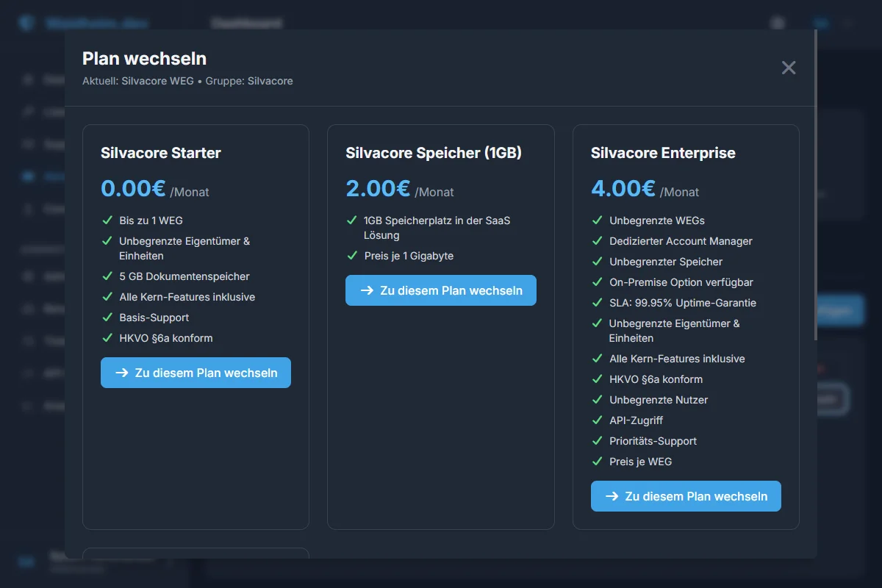Switch to the Silvacore Starter plan
Viewport: 882px width, 588px height.
click(x=196, y=373)
